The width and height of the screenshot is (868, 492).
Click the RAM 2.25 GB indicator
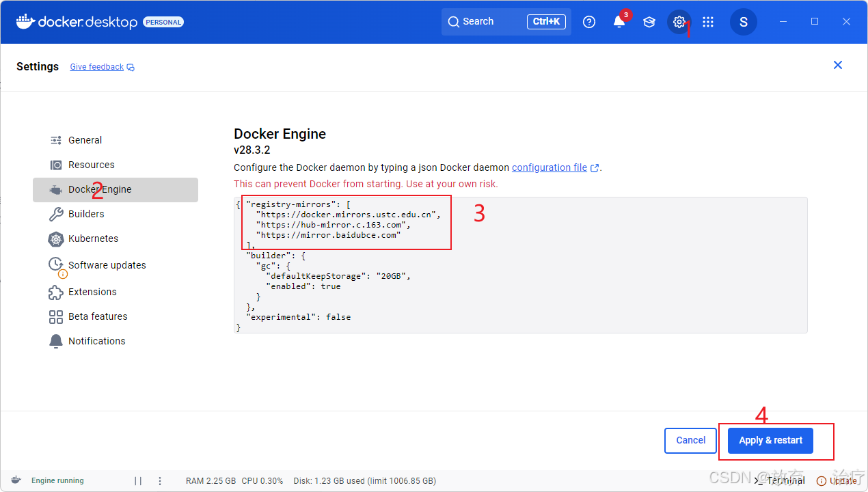point(211,481)
